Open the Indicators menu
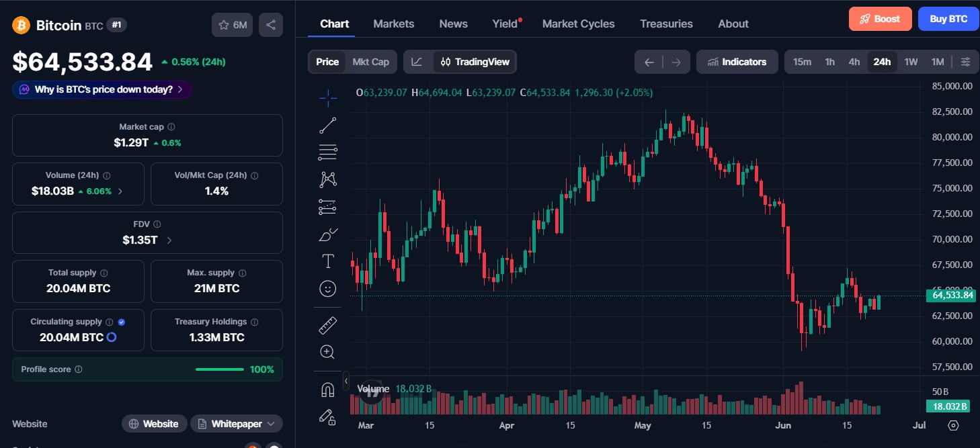This screenshot has width=980, height=448. [737, 62]
